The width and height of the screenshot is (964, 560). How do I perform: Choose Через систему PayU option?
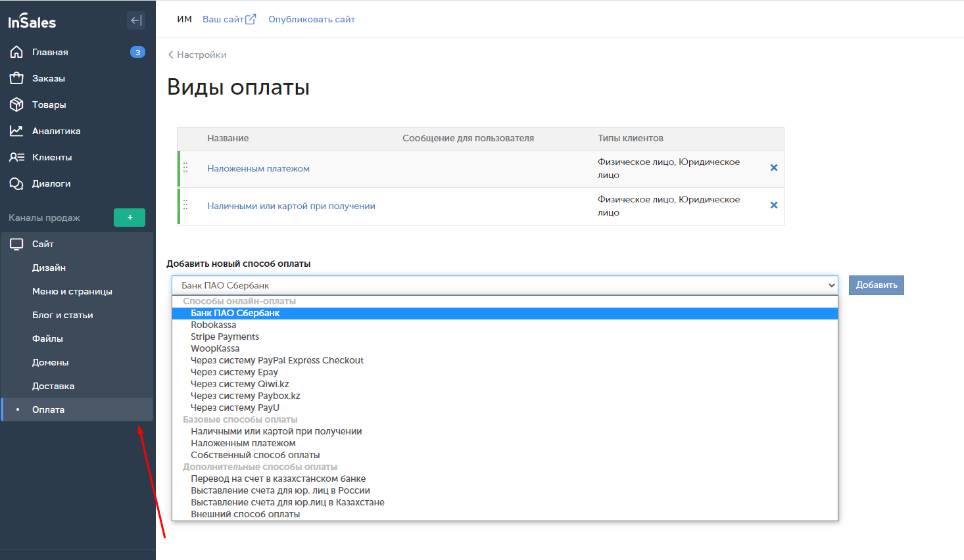(505, 408)
